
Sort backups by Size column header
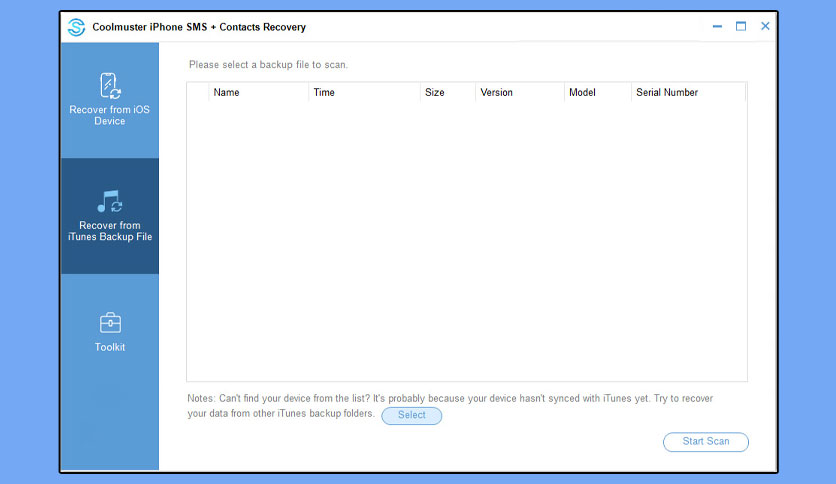(x=448, y=92)
